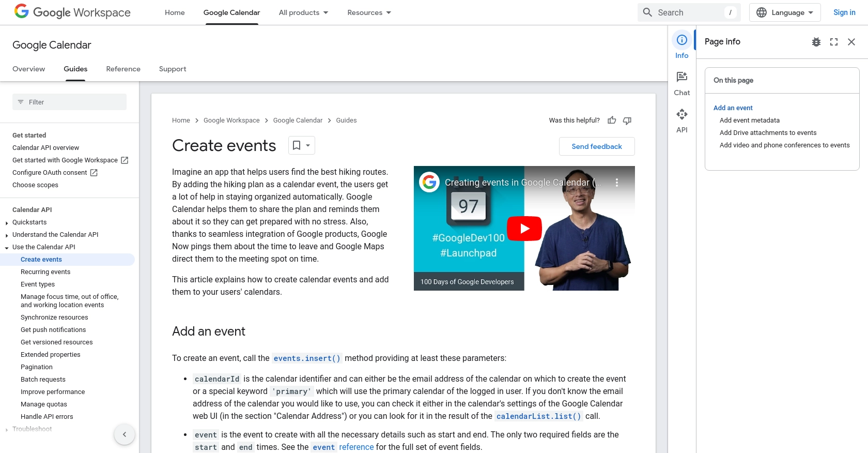The image size is (868, 453).
Task: Play the Creating events YouTube video
Action: point(524,228)
